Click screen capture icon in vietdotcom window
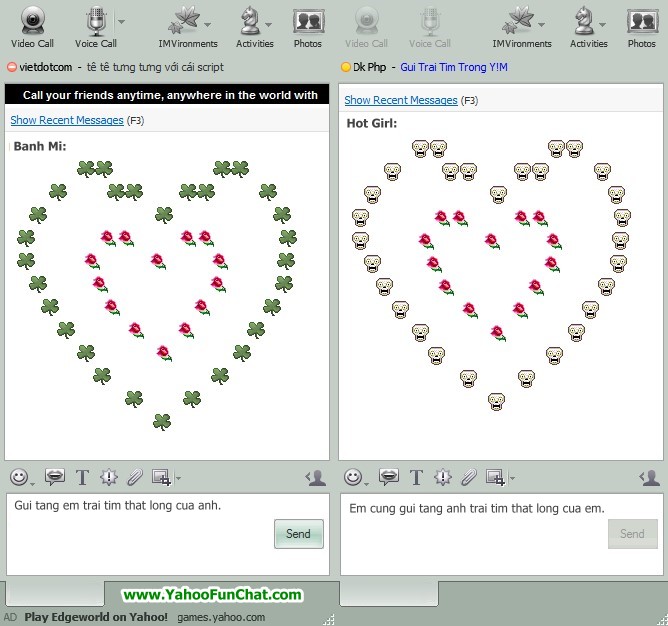 [x=161, y=477]
